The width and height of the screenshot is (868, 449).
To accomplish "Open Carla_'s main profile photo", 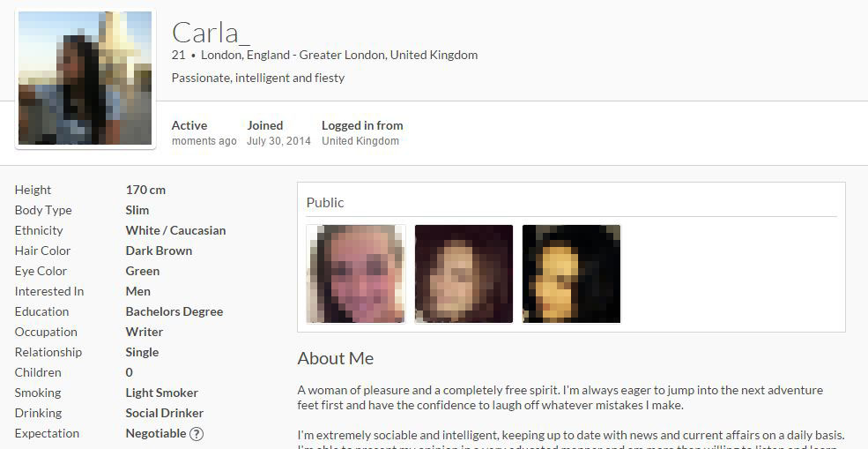I will pyautogui.click(x=85, y=79).
